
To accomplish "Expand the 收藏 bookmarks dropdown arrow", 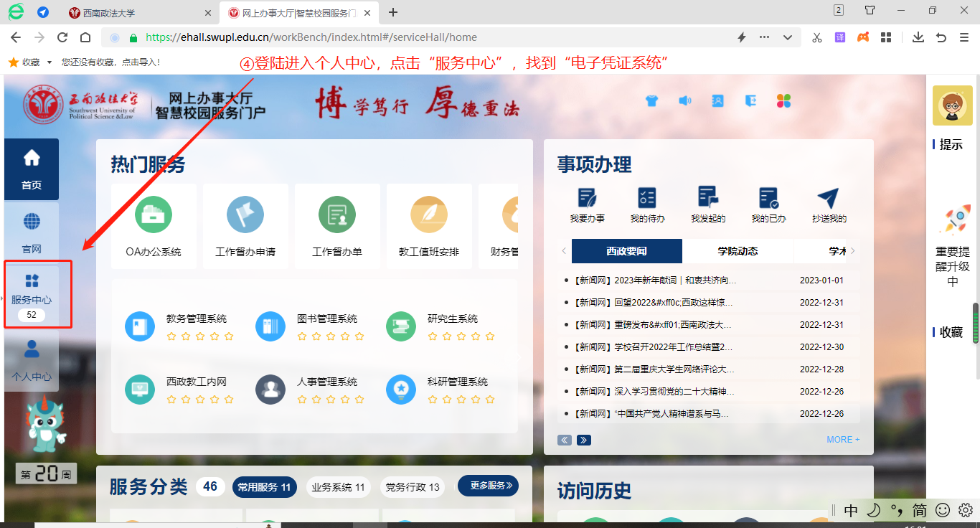I will 50,62.
